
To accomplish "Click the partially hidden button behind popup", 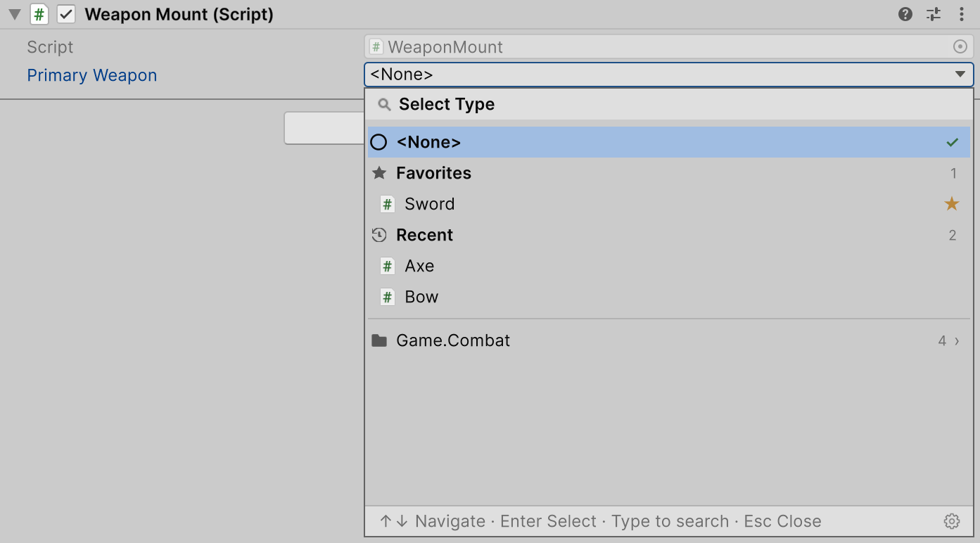I will tap(324, 128).
